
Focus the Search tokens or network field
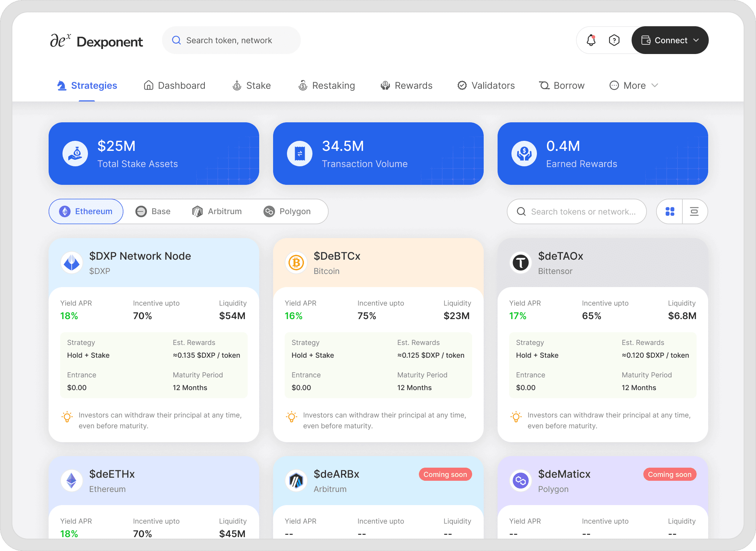pos(577,211)
